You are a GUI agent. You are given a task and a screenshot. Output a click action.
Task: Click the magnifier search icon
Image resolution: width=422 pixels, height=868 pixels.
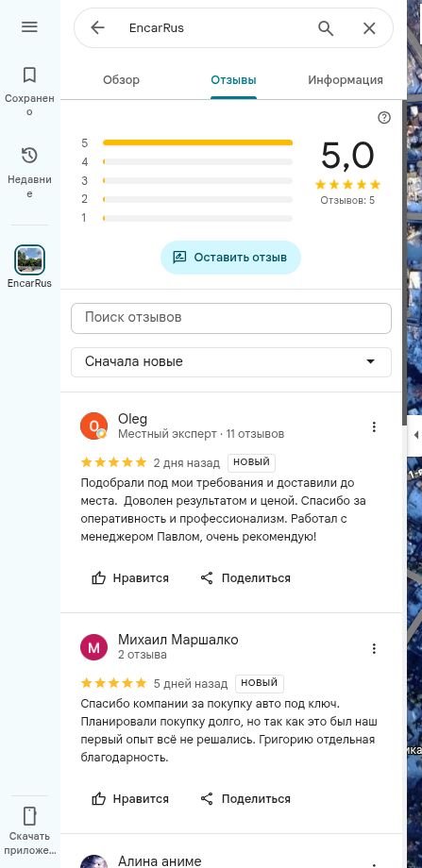coord(326,27)
